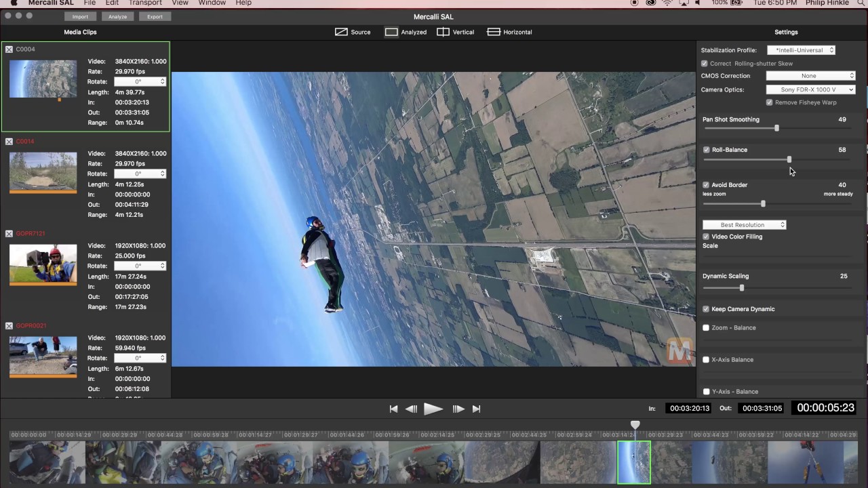Click the Analyze button
Viewport: 868px width, 488px height.
click(117, 16)
